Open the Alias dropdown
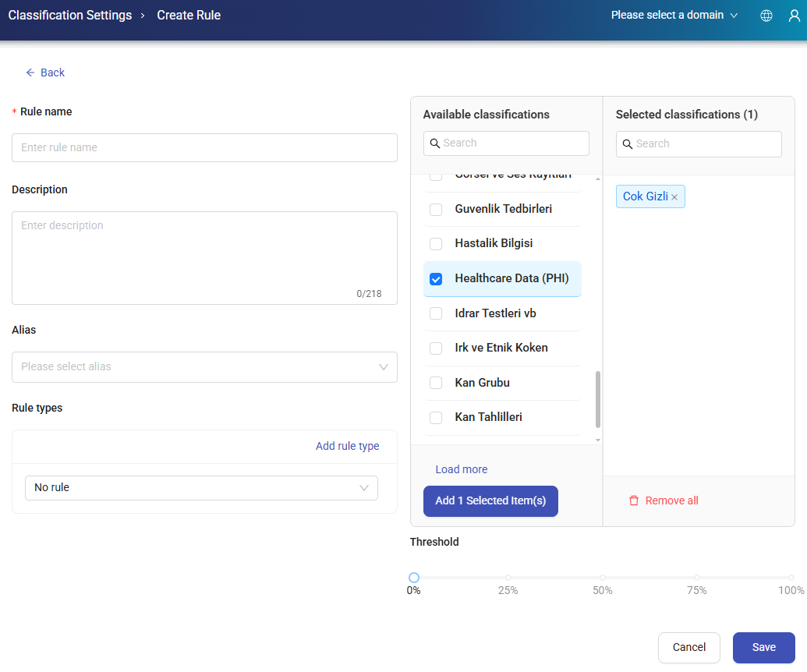The width and height of the screenshot is (807, 672). (204, 366)
